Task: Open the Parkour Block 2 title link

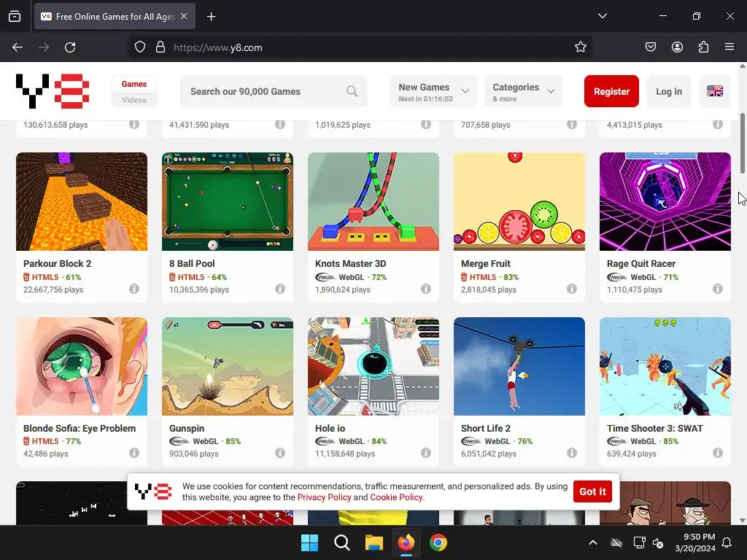Action: point(57,263)
